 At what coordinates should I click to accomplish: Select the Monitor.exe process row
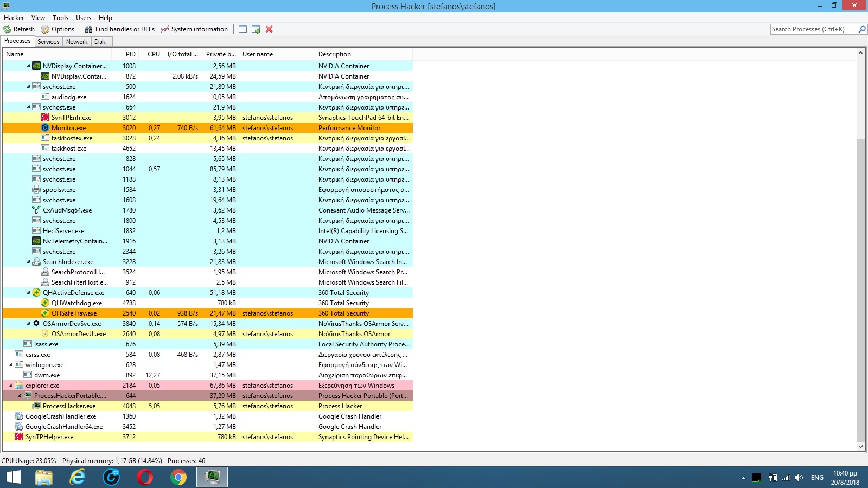68,128
